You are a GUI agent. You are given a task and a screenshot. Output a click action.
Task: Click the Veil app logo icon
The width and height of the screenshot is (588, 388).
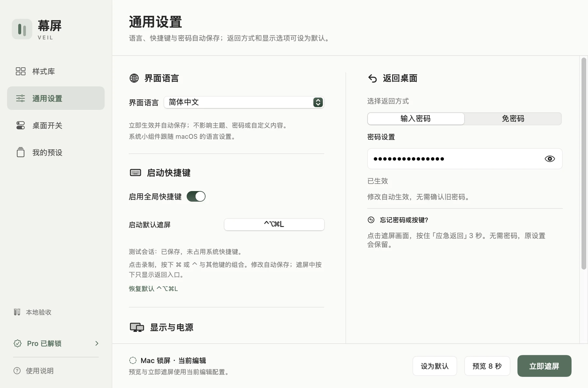pyautogui.click(x=22, y=29)
